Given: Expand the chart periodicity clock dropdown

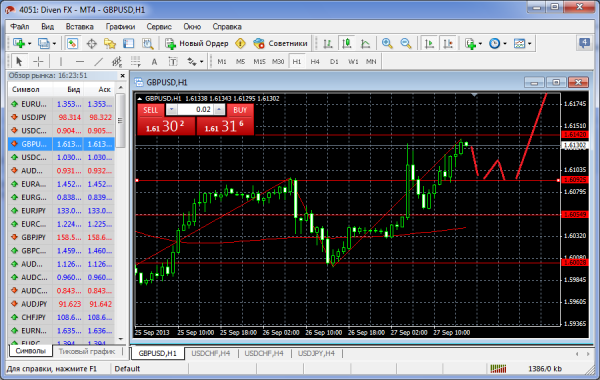Looking at the screenshot, I should [505, 44].
